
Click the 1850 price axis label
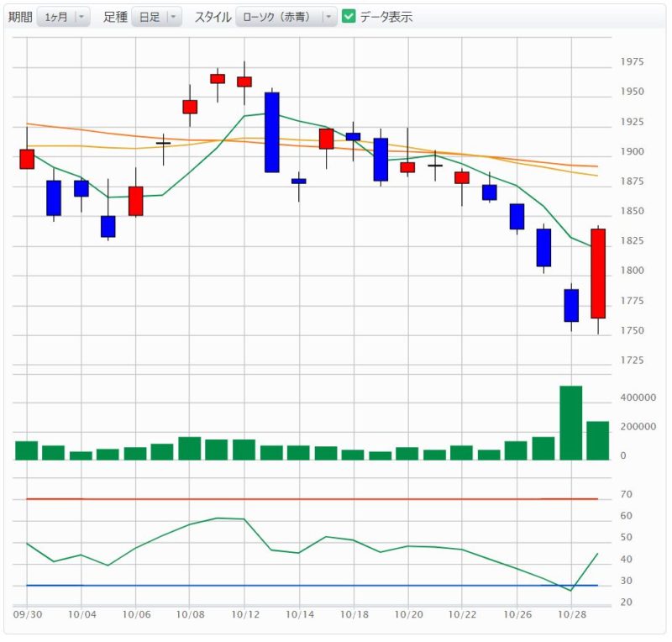632,211
